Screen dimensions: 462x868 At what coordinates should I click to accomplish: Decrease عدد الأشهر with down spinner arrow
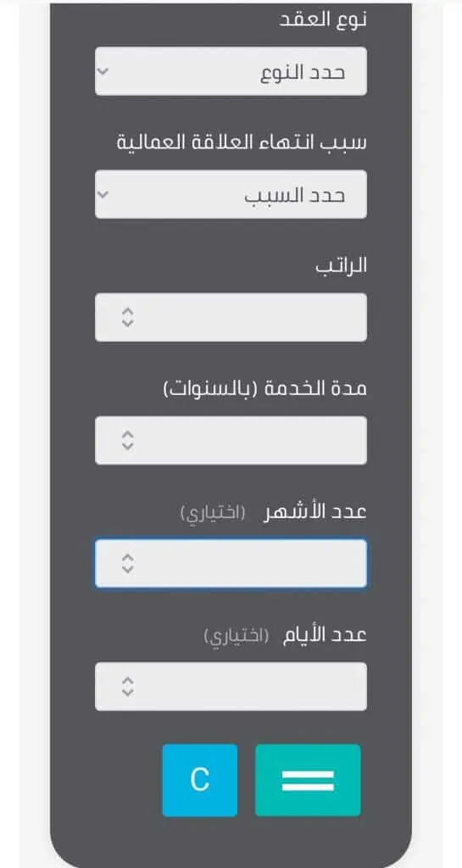(x=128, y=569)
